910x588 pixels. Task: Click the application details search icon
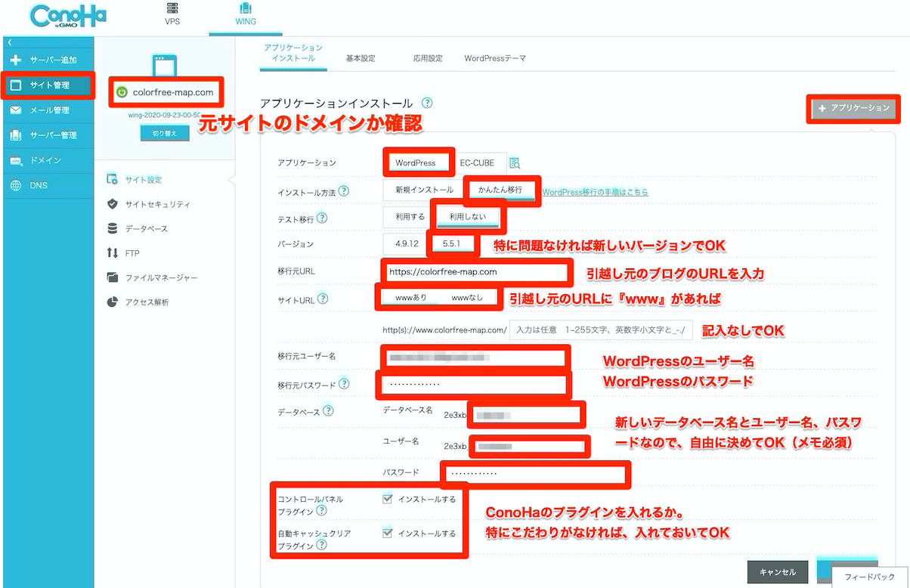pyautogui.click(x=515, y=162)
